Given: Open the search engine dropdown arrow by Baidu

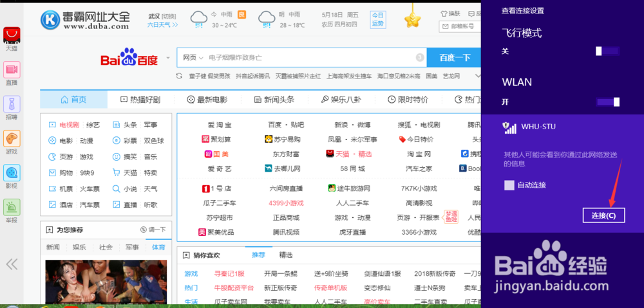Looking at the screenshot, I should coord(167,58).
